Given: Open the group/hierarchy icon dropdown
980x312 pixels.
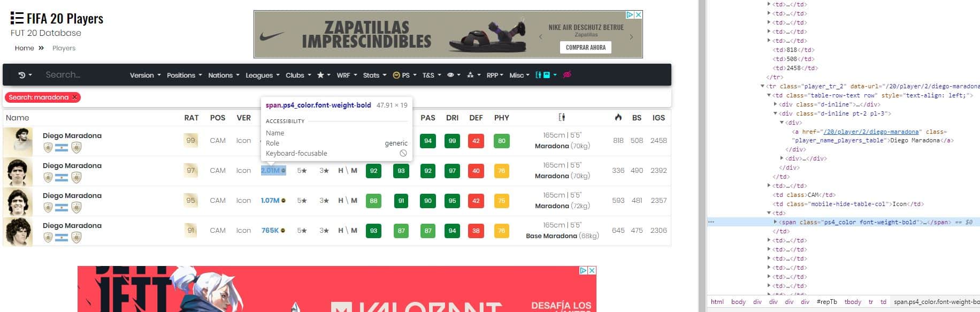Looking at the screenshot, I should click(x=473, y=75).
